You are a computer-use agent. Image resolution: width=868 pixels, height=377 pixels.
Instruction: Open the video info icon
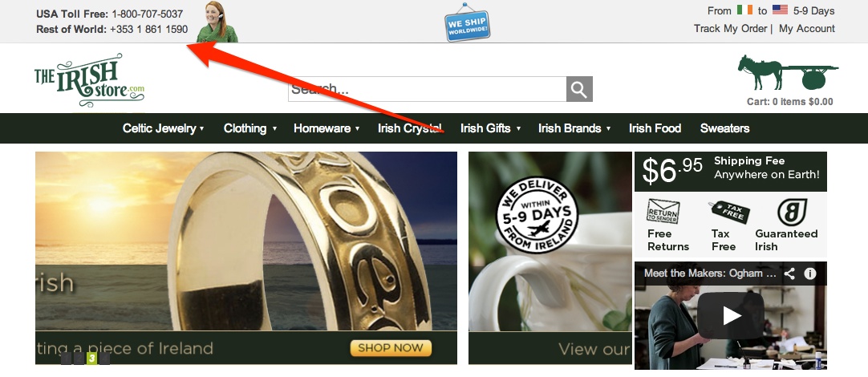point(810,274)
